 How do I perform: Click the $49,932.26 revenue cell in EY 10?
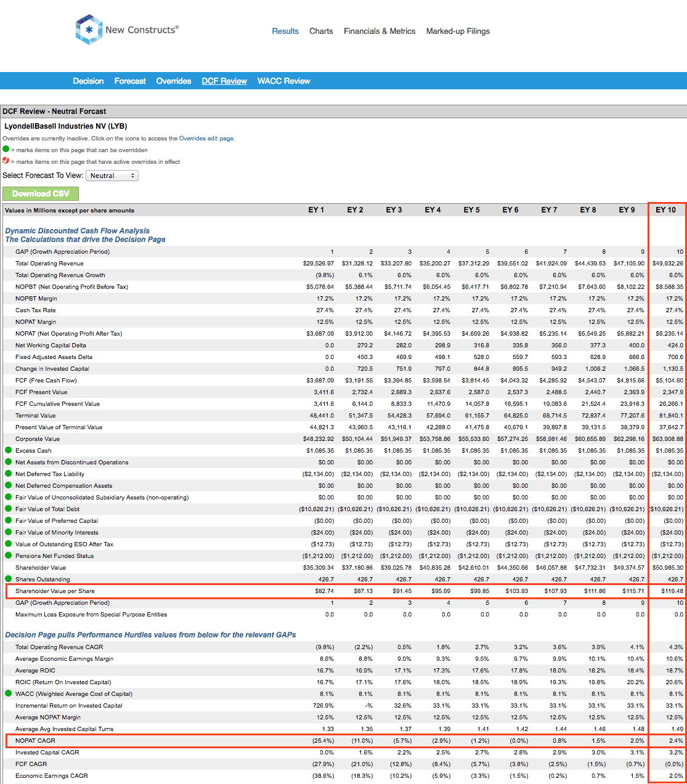tap(668, 263)
